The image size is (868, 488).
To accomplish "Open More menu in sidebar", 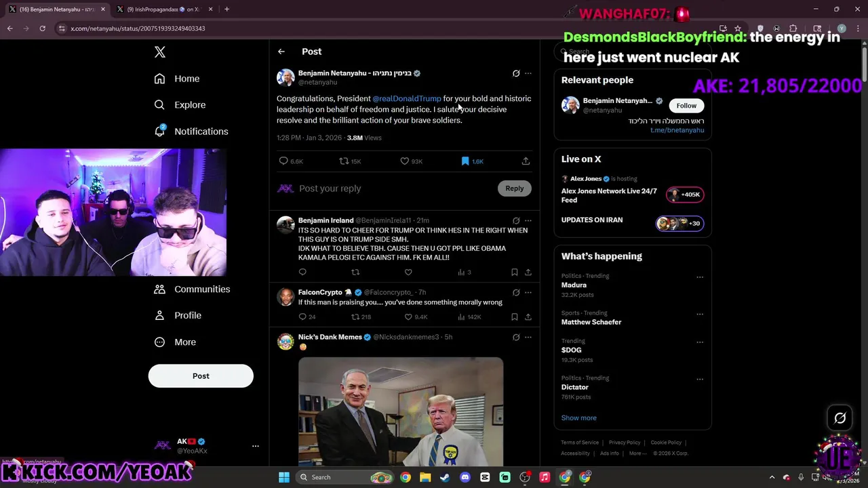I will (x=174, y=342).
